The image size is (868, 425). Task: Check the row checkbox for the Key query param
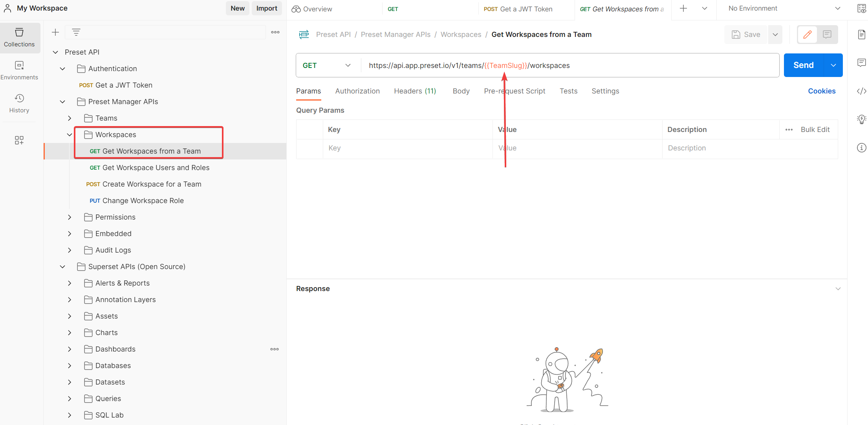tap(310, 148)
